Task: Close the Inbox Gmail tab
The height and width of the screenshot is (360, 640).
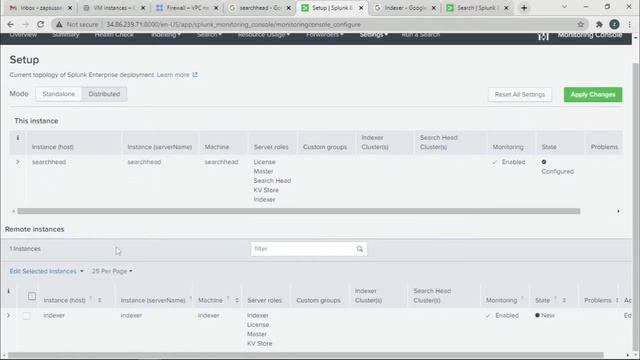Action: click(70, 8)
